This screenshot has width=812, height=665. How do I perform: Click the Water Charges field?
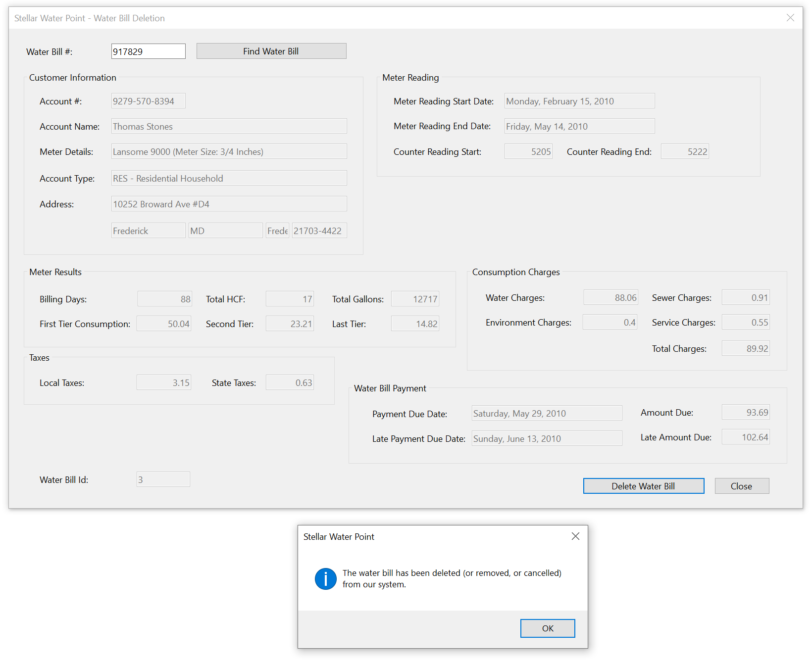(611, 297)
